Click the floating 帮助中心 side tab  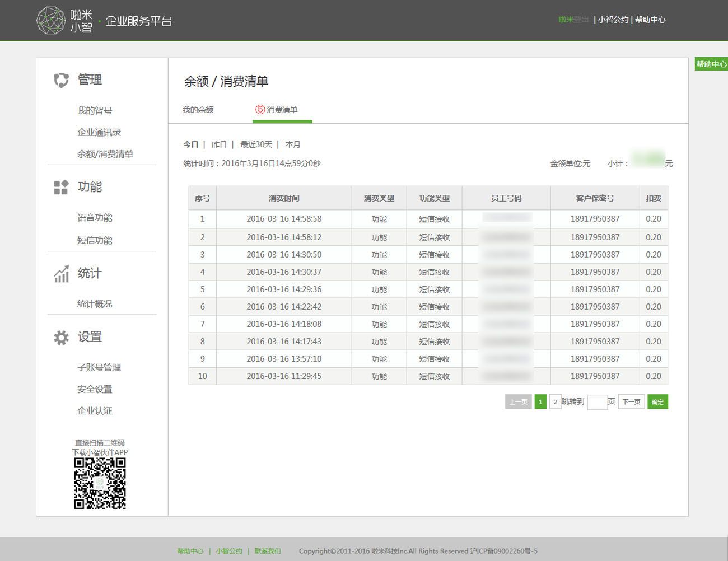click(x=711, y=64)
